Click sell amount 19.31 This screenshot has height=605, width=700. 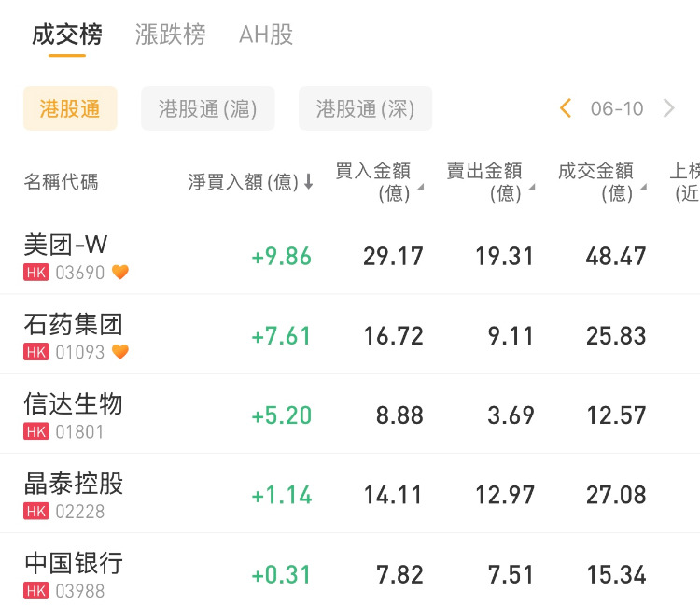pos(504,257)
